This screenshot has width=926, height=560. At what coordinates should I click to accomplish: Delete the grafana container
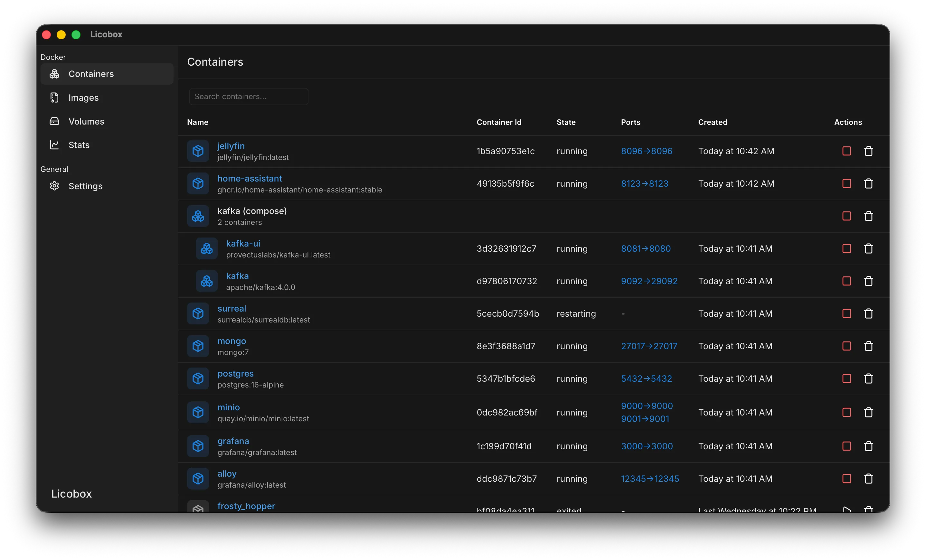coord(868,446)
